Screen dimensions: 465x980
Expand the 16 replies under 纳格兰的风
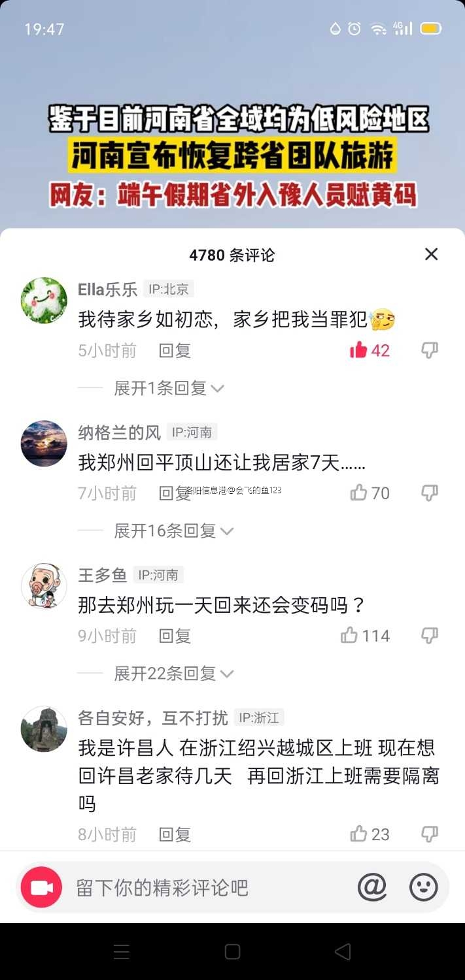point(173,531)
